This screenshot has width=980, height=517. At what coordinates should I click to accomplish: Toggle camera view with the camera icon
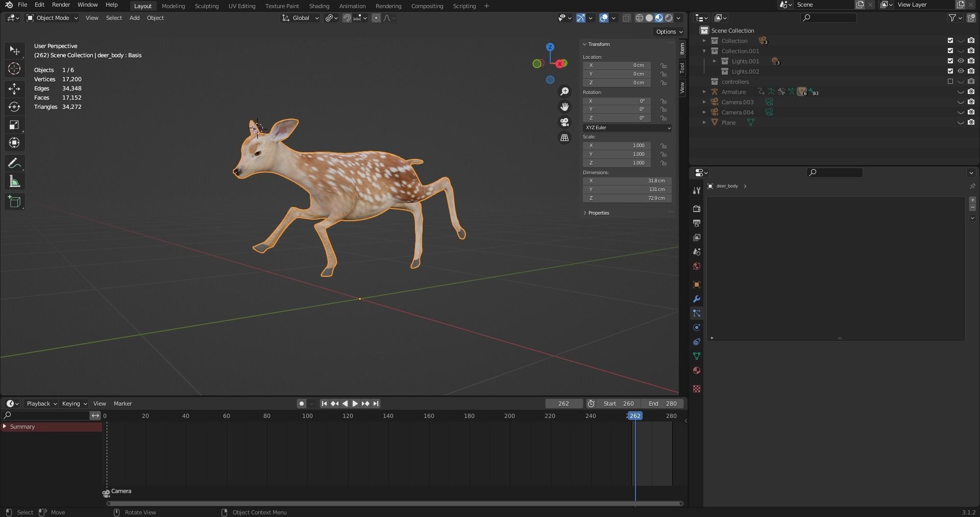pyautogui.click(x=565, y=122)
